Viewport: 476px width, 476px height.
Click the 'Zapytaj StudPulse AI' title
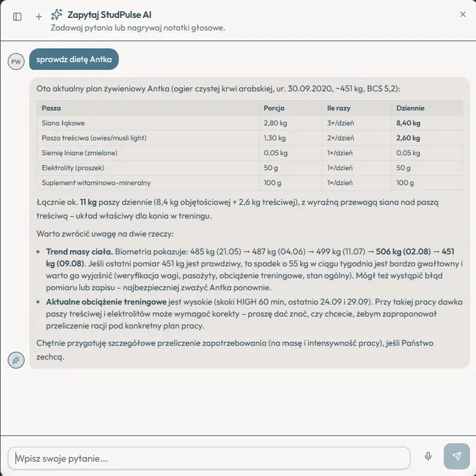pyautogui.click(x=109, y=14)
